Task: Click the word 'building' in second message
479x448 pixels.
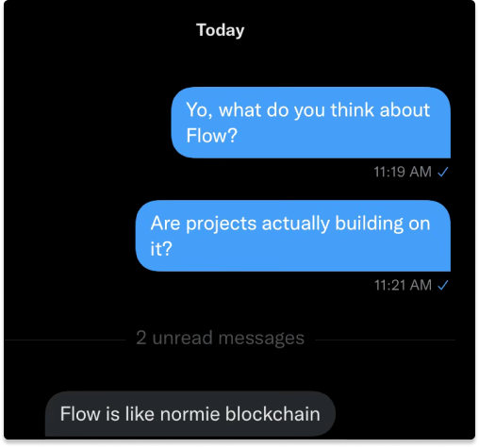Action: click(369, 224)
